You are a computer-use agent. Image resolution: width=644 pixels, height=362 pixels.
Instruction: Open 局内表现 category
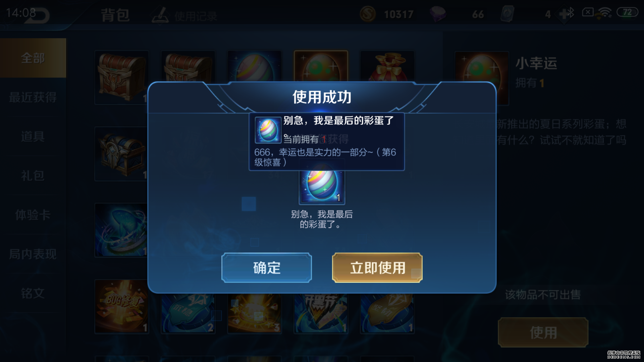click(33, 254)
